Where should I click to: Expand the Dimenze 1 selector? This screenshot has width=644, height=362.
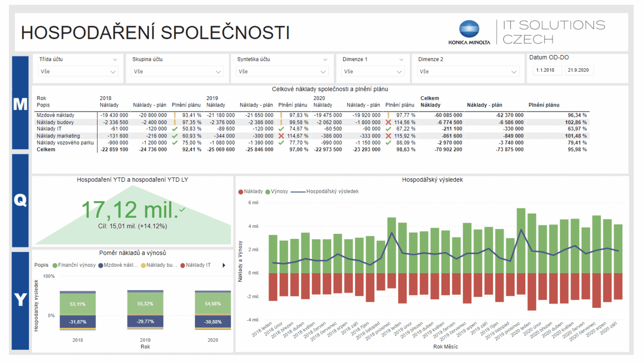coord(373,71)
